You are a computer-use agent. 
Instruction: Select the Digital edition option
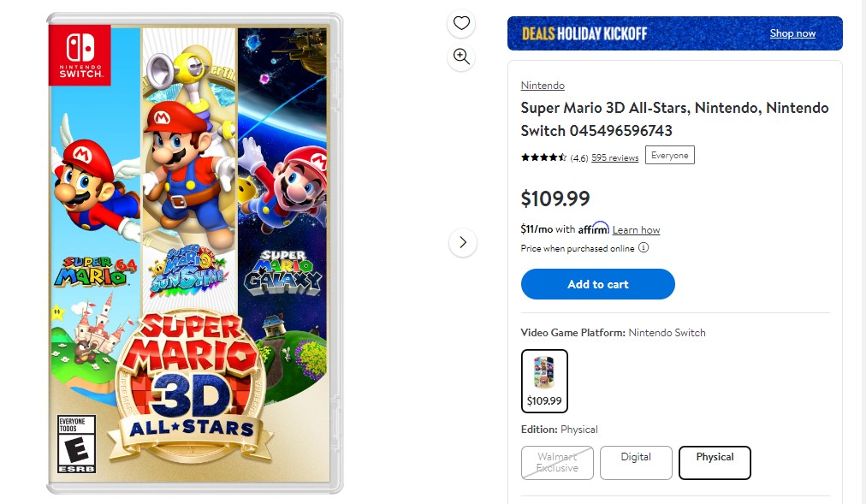tap(636, 462)
